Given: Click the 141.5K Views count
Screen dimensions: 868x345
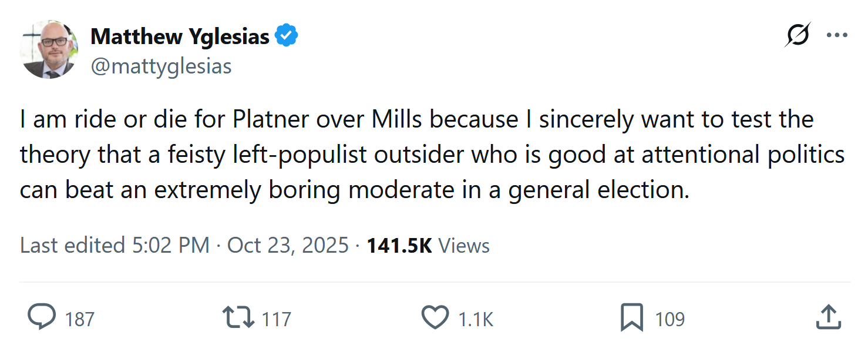Looking at the screenshot, I should click(428, 245).
